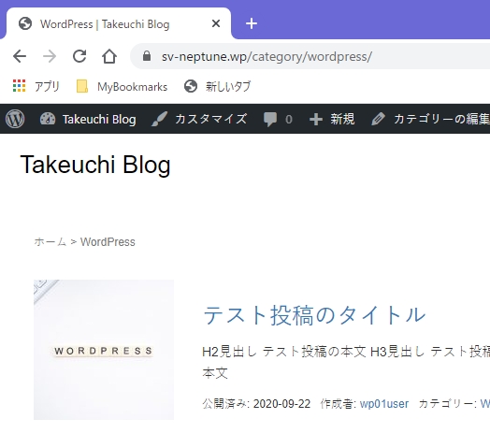Open the 新規 new content menu
490x448 pixels.
coord(332,119)
